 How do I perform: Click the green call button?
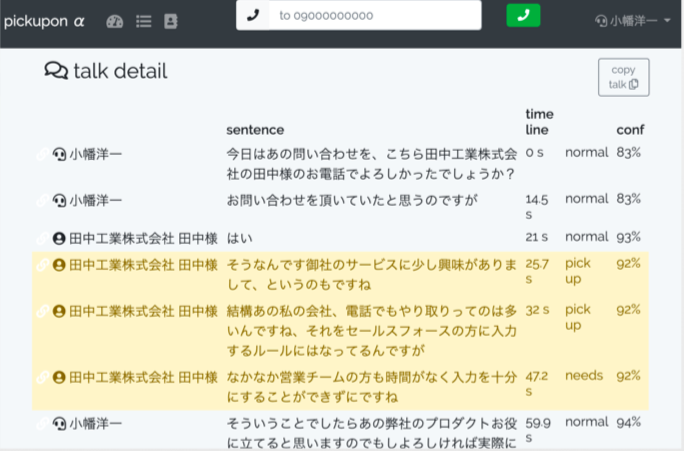pos(523,15)
